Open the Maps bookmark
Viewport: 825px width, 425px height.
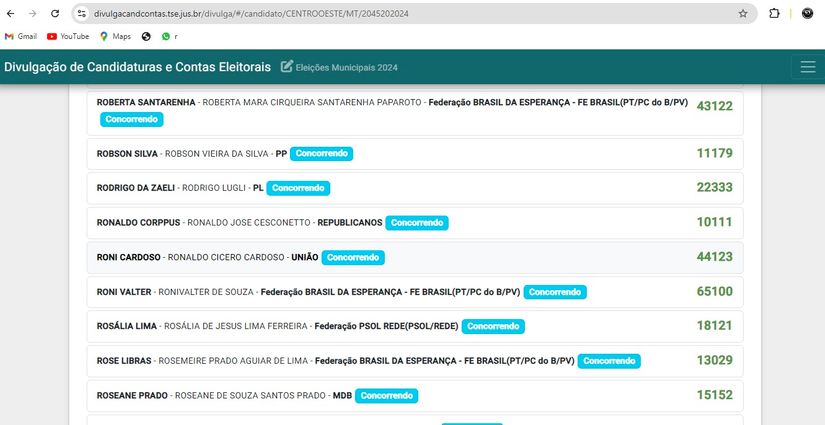[115, 36]
